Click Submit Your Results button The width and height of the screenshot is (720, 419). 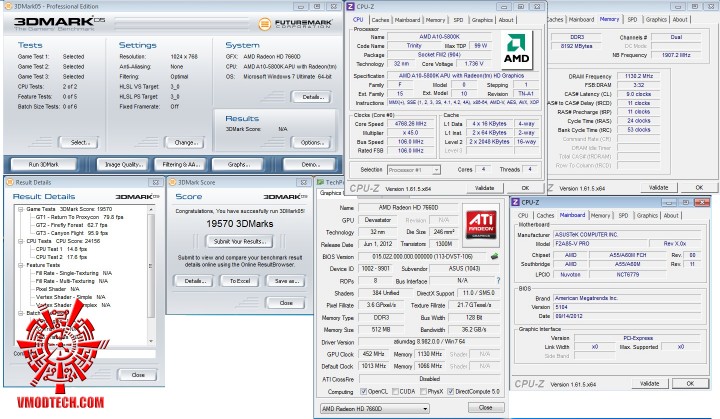tap(240, 241)
